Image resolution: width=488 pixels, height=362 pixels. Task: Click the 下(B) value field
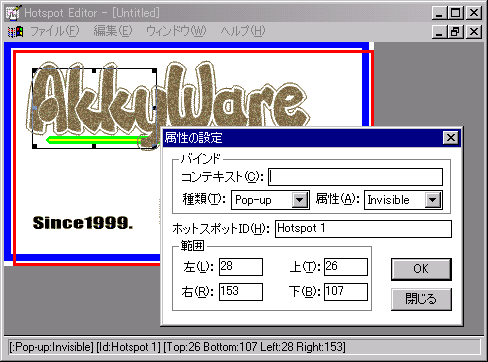pos(346,292)
